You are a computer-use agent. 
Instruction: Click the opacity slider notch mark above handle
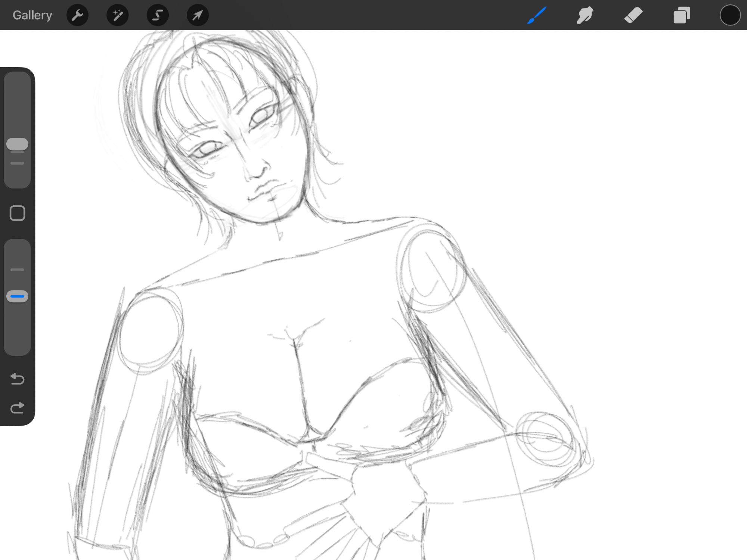(17, 270)
